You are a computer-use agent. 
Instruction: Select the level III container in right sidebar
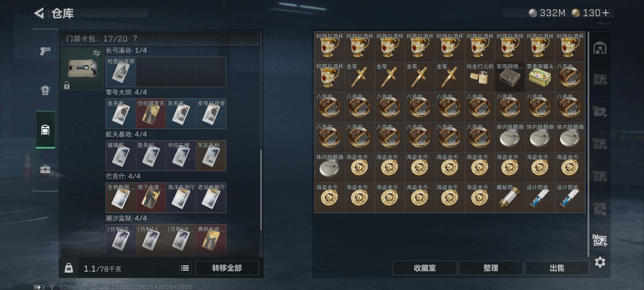pyautogui.click(x=599, y=208)
